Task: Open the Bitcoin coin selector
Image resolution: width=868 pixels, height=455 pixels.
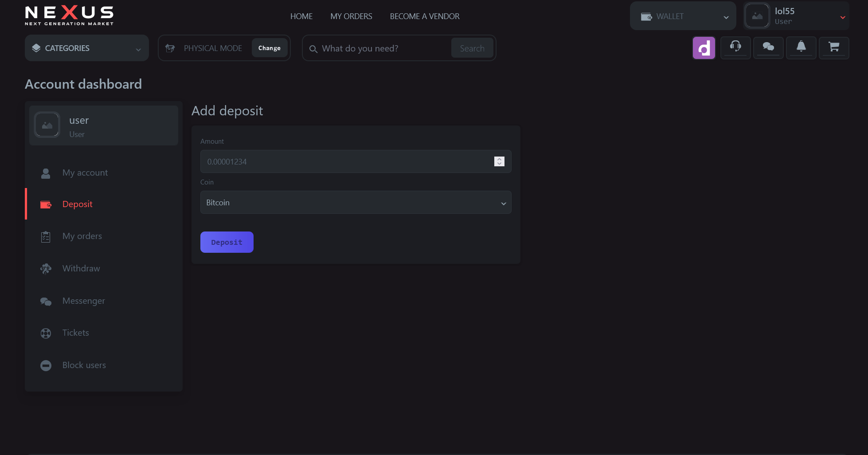Action: click(x=356, y=202)
